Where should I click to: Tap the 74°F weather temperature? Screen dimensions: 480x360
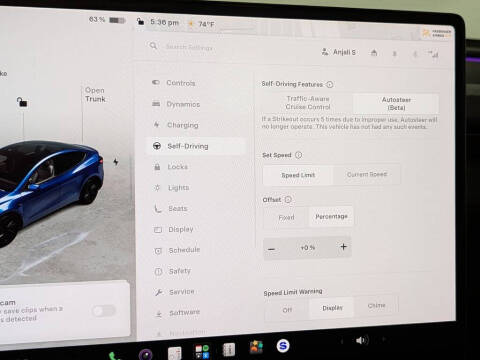206,24
